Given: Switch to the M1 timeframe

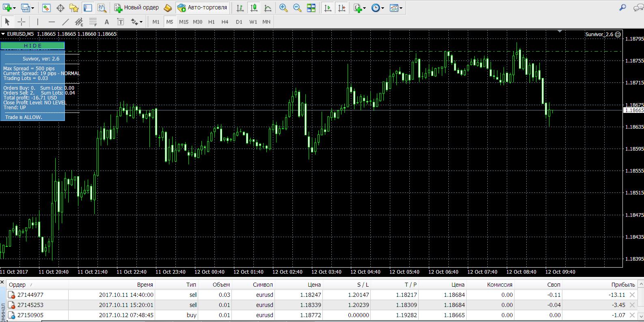Looking at the screenshot, I should 156,22.
